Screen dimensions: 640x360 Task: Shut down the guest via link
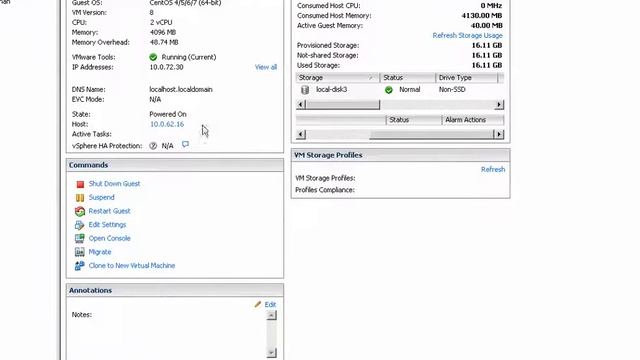coord(114,184)
